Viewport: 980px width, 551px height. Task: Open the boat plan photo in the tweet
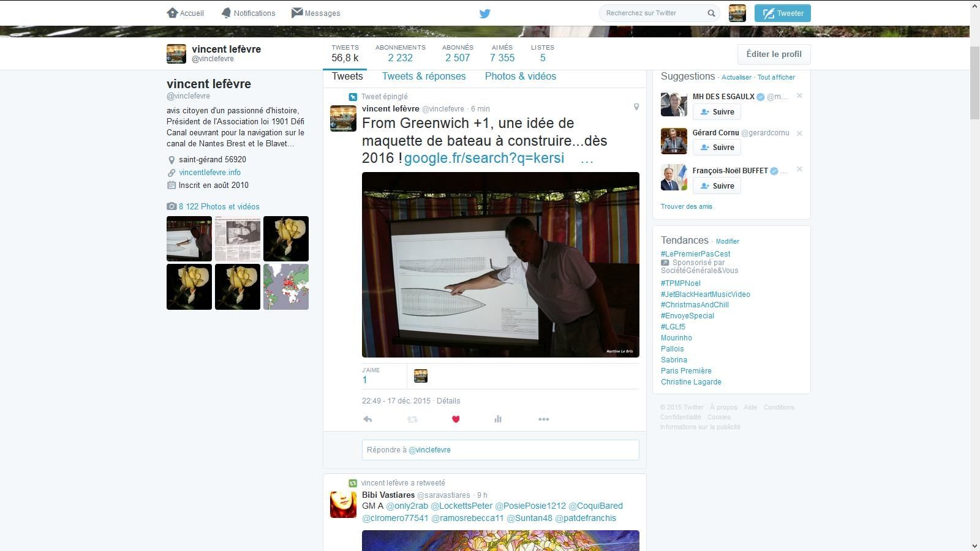pos(500,264)
